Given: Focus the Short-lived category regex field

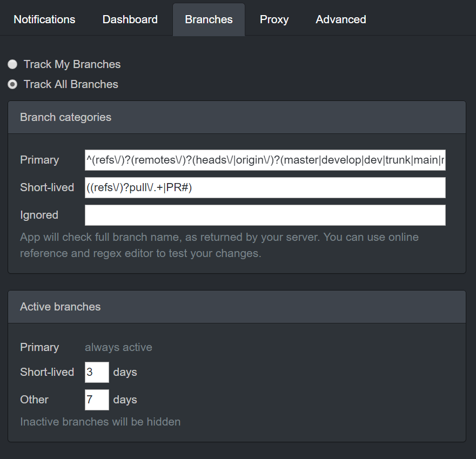Looking at the screenshot, I should (x=265, y=187).
